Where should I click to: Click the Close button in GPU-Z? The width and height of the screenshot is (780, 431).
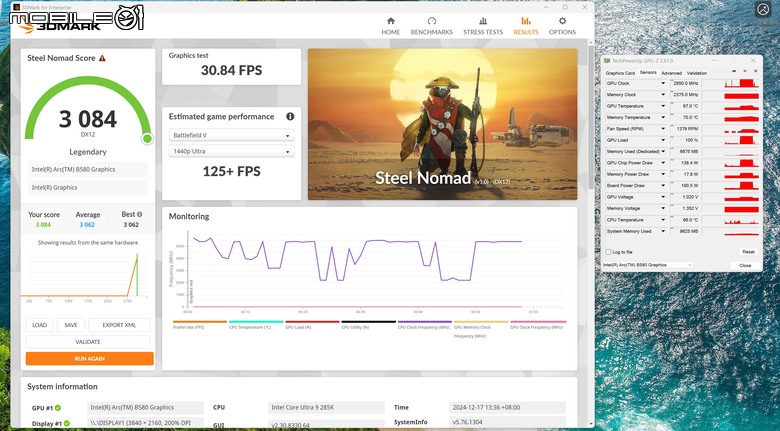point(745,266)
